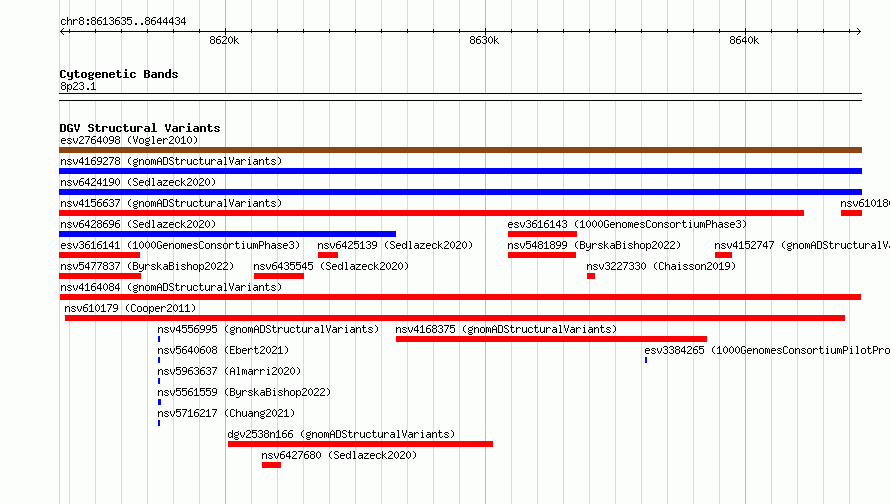Open esv3384265 1000GenomesConsortiumPilotProject label

pos(767,350)
